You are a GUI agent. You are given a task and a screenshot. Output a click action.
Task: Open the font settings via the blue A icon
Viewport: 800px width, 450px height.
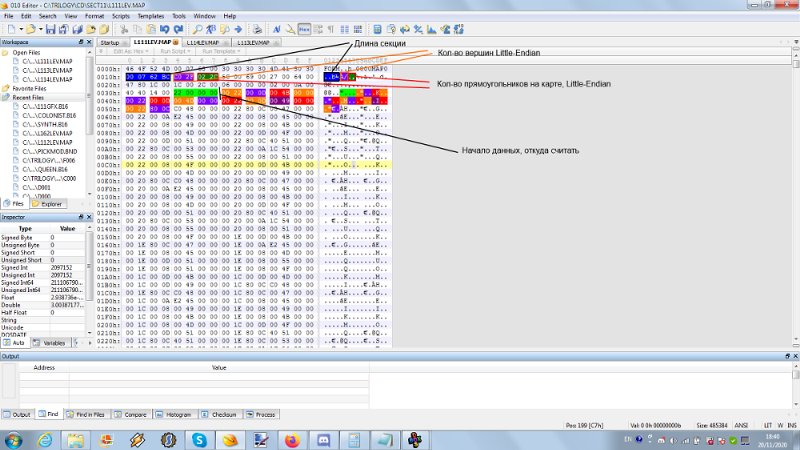coord(277,29)
